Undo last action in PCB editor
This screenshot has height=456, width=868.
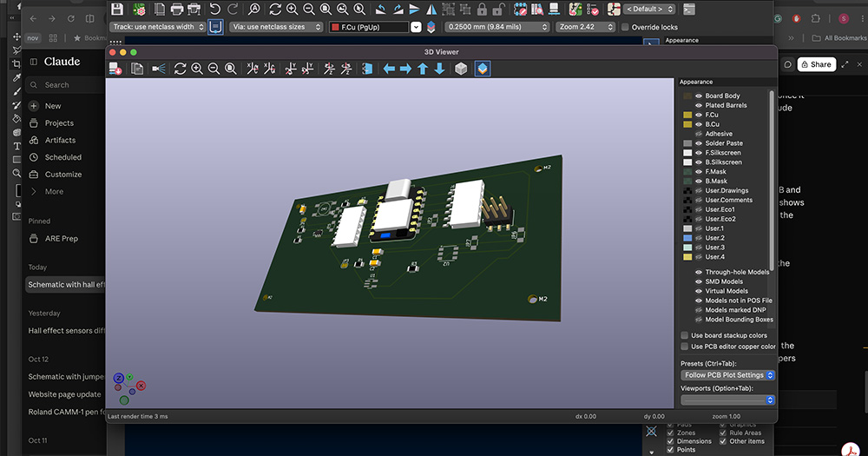[x=214, y=9]
